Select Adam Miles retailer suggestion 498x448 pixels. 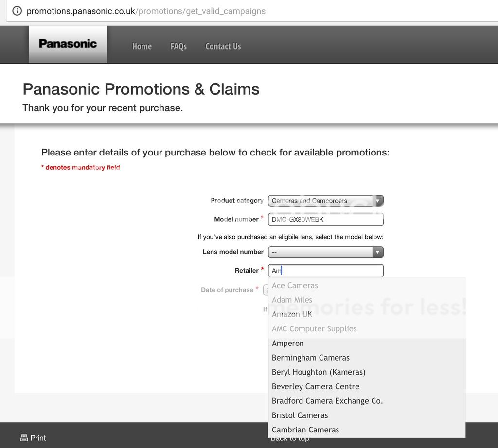(x=292, y=300)
